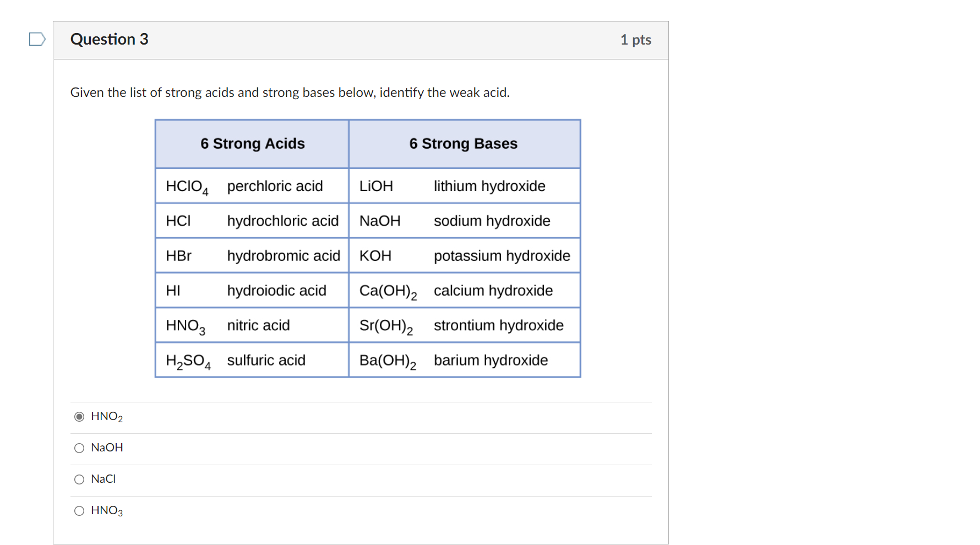The width and height of the screenshot is (980, 545).
Task: Click the H2SO4 formula in the table
Action: click(188, 361)
